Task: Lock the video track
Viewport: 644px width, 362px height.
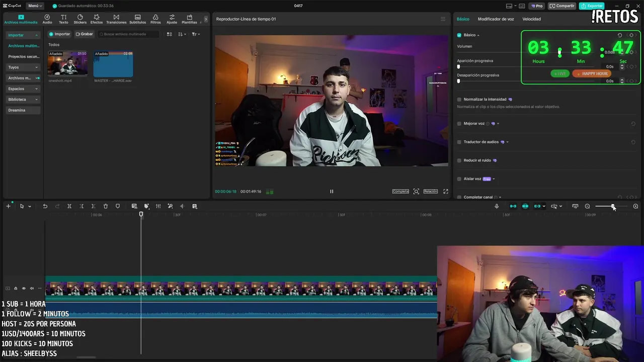Action: point(16,289)
